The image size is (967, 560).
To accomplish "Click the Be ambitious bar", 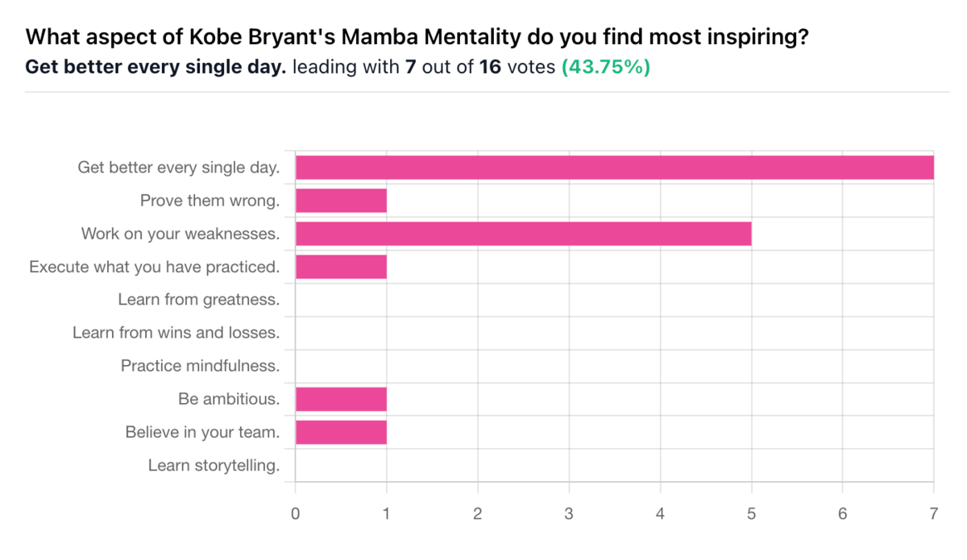I will 341,399.
